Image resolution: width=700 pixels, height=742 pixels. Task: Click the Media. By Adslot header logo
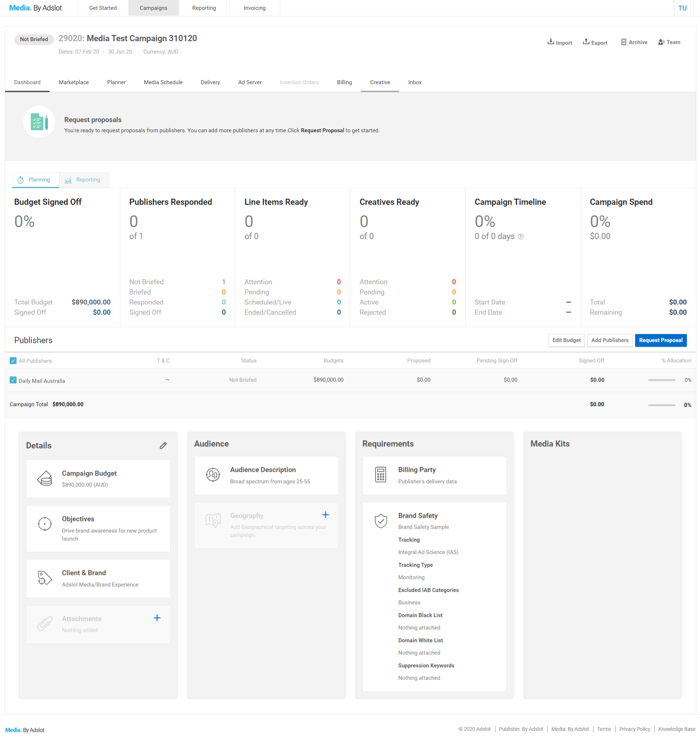(35, 8)
